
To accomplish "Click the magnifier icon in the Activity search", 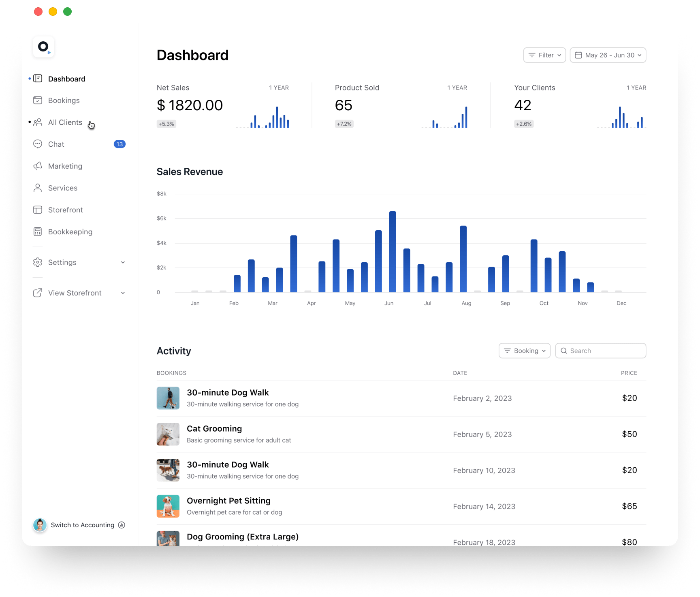I will [x=563, y=351].
